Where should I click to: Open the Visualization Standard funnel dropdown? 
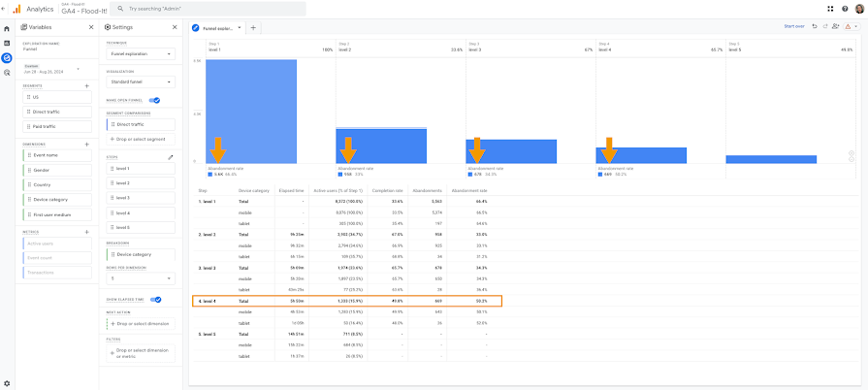[141, 82]
